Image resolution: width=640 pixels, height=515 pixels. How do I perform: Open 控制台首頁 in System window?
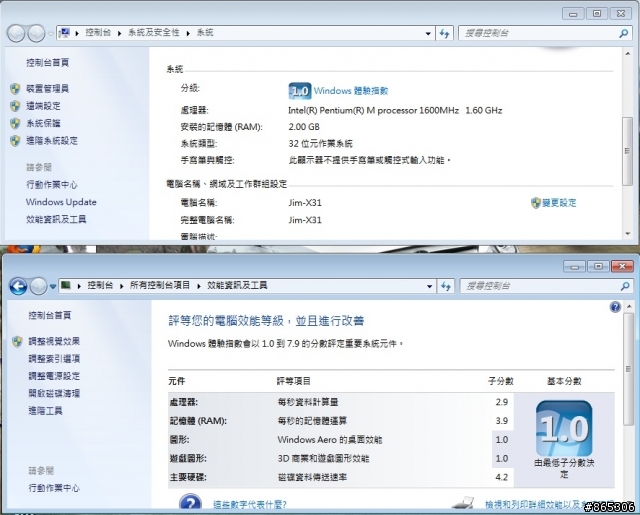tap(47, 62)
